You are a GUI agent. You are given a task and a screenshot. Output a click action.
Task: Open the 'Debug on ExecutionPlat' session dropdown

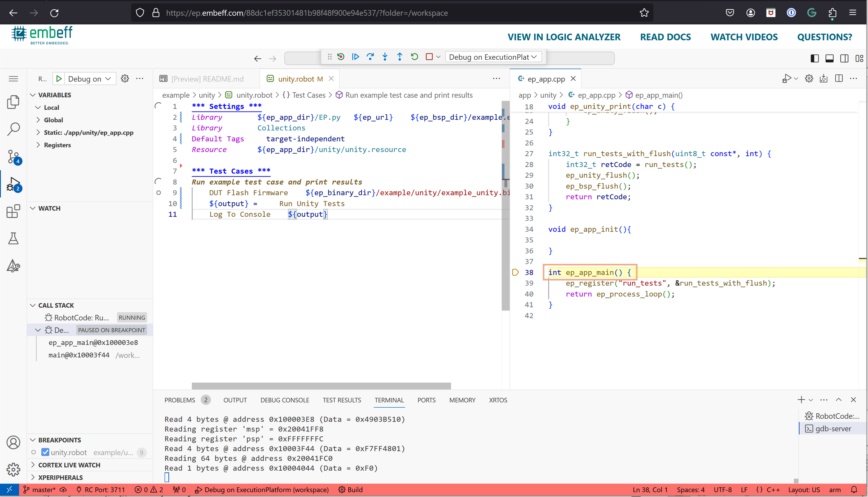(493, 57)
